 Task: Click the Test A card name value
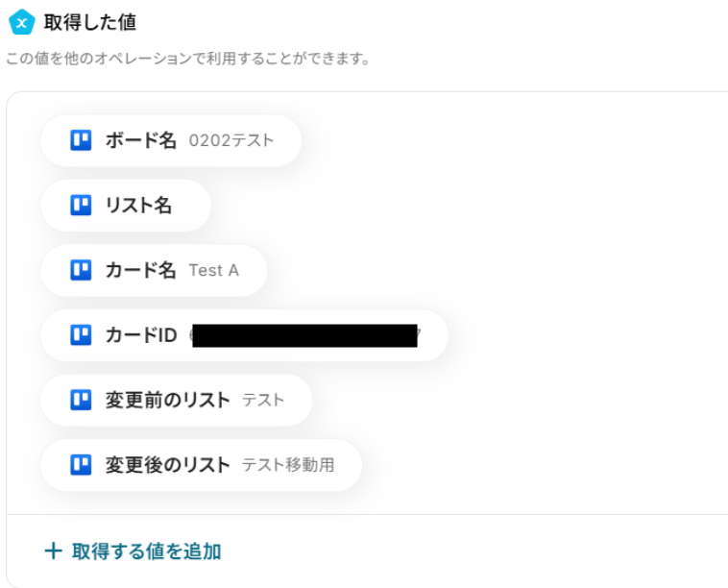[213, 270]
